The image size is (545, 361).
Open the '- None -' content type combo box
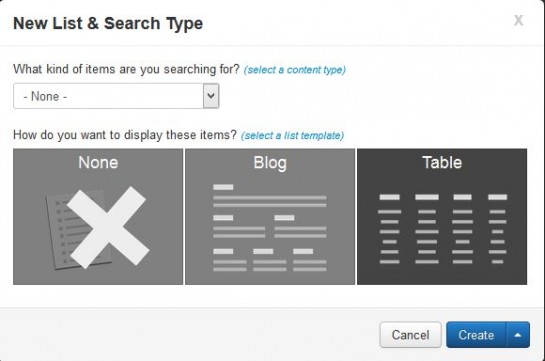pyautogui.click(x=116, y=96)
